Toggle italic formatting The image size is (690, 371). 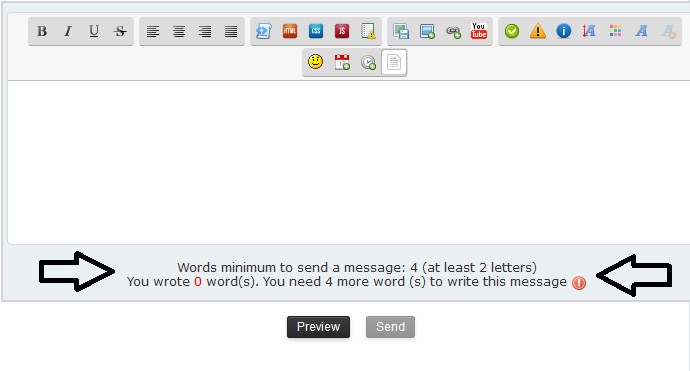click(x=68, y=31)
